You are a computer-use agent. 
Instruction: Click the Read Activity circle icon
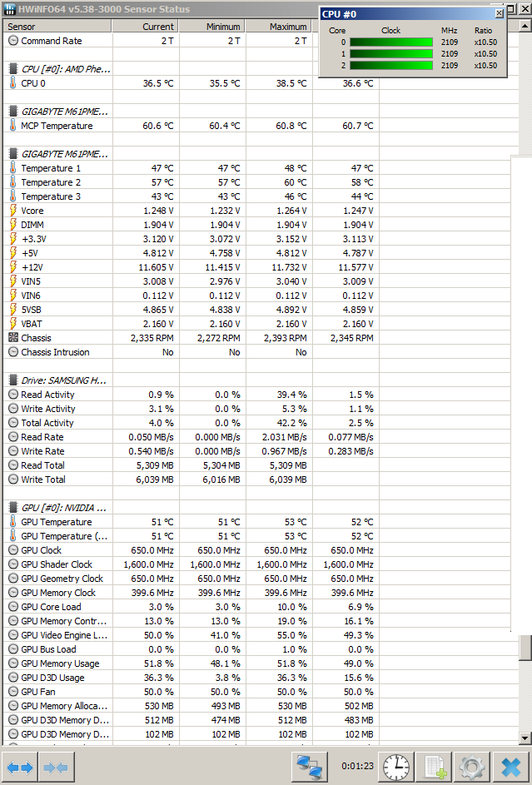pos(13,395)
